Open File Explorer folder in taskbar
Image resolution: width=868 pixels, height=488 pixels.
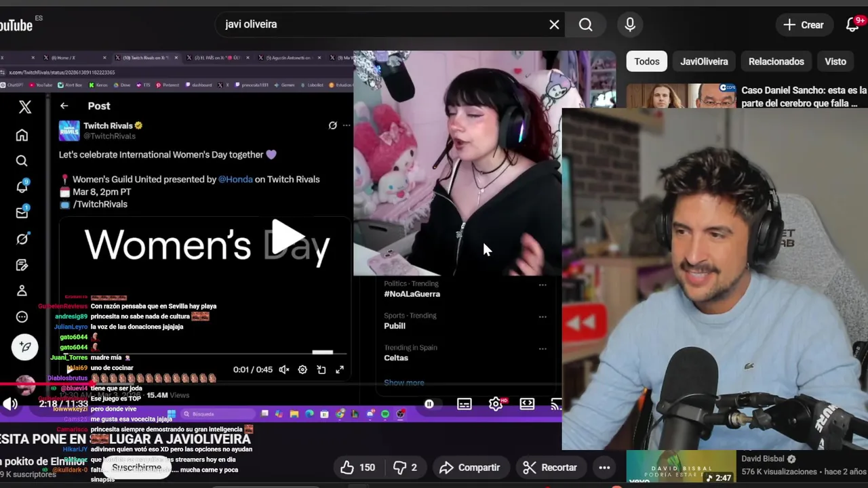(294, 414)
